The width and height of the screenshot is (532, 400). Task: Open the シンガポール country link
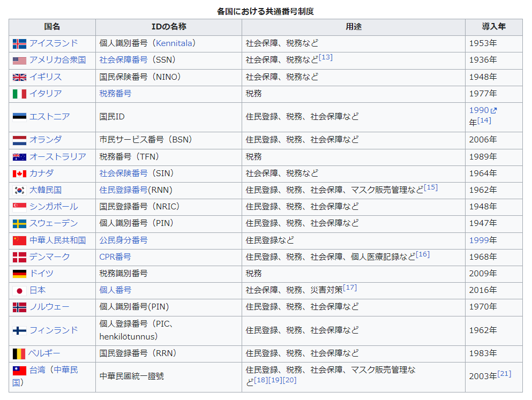coord(54,207)
